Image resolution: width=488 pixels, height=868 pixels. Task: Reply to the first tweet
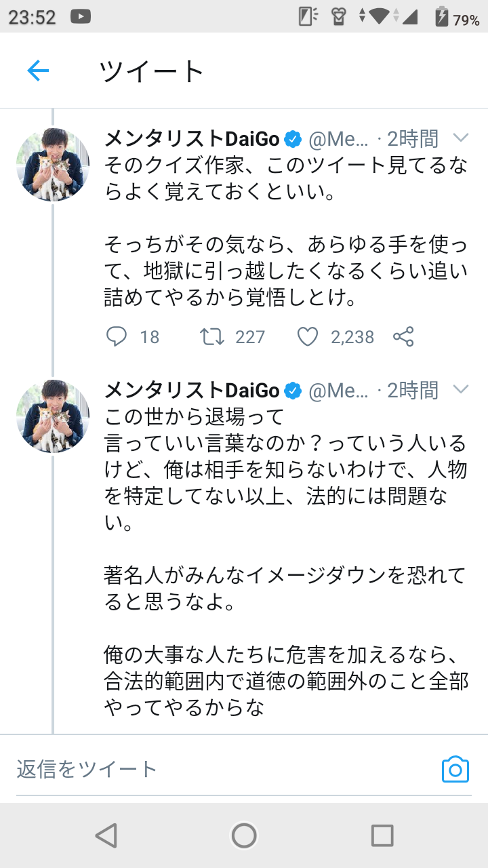117,336
